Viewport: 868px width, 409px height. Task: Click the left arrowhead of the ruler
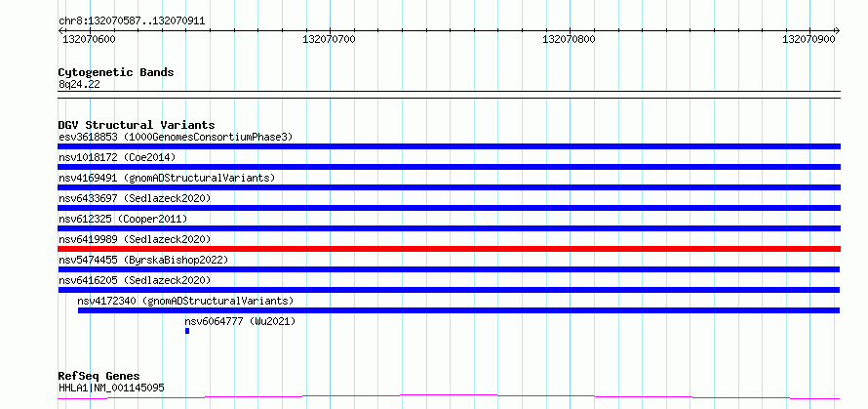[60, 30]
